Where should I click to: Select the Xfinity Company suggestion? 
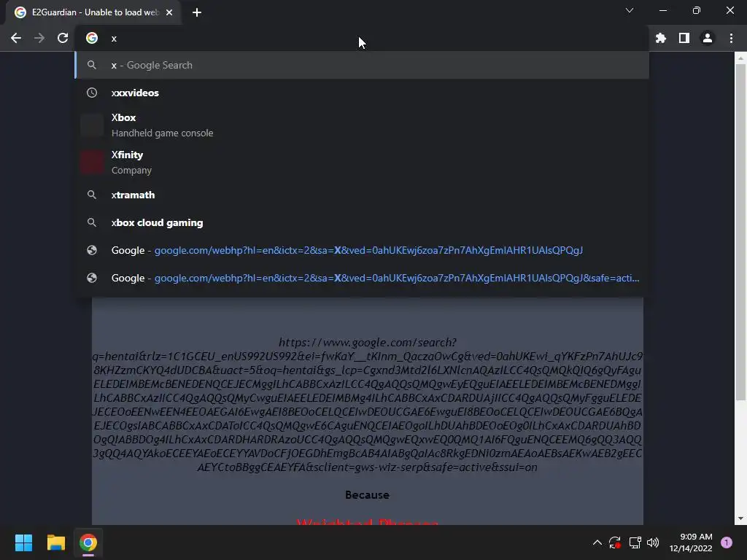[362, 163]
